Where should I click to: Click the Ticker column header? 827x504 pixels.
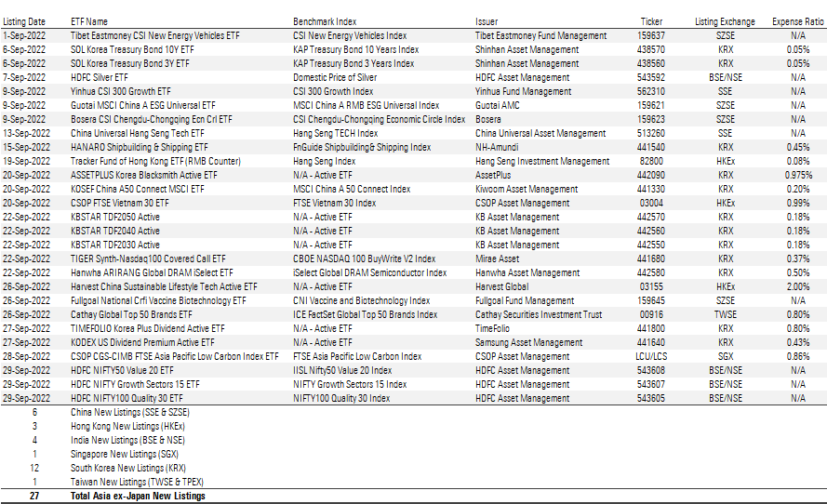651,20
